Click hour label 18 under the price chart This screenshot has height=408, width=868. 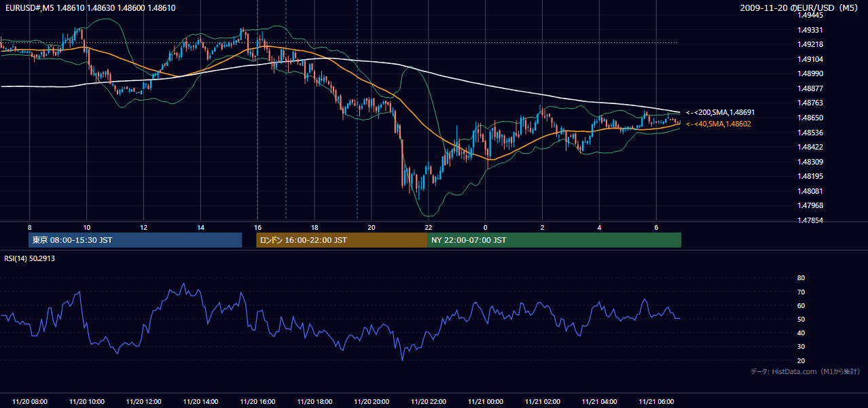coord(314,227)
